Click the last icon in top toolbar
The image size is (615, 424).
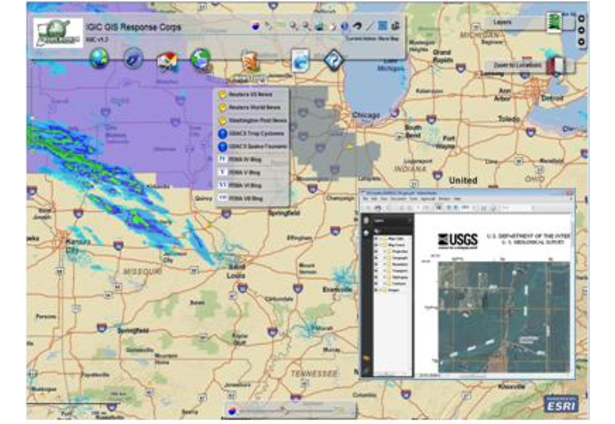(395, 26)
